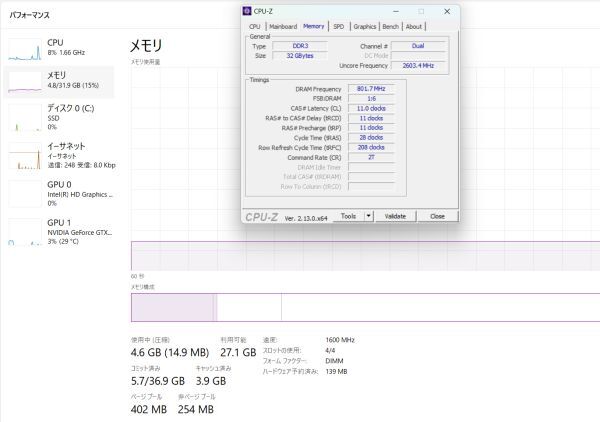Click the FSB:DRAM 1:6 value
This screenshot has width=600, height=422.
click(x=371, y=99)
